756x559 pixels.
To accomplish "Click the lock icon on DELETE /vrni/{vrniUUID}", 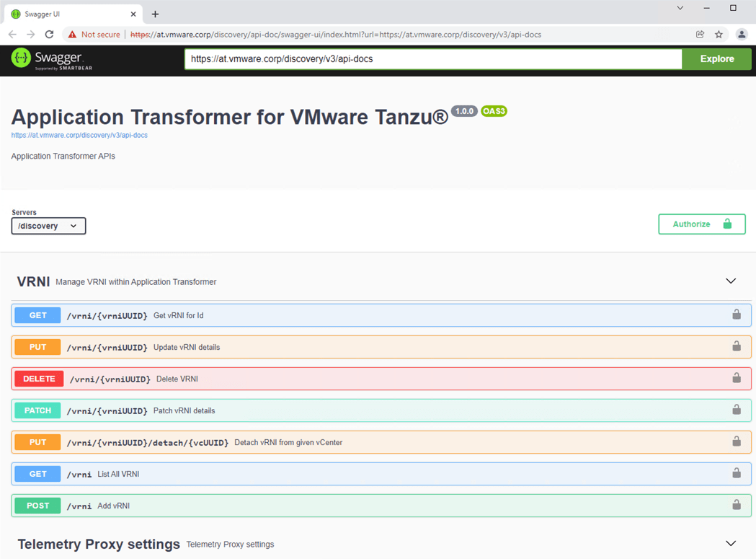I will [x=736, y=379].
